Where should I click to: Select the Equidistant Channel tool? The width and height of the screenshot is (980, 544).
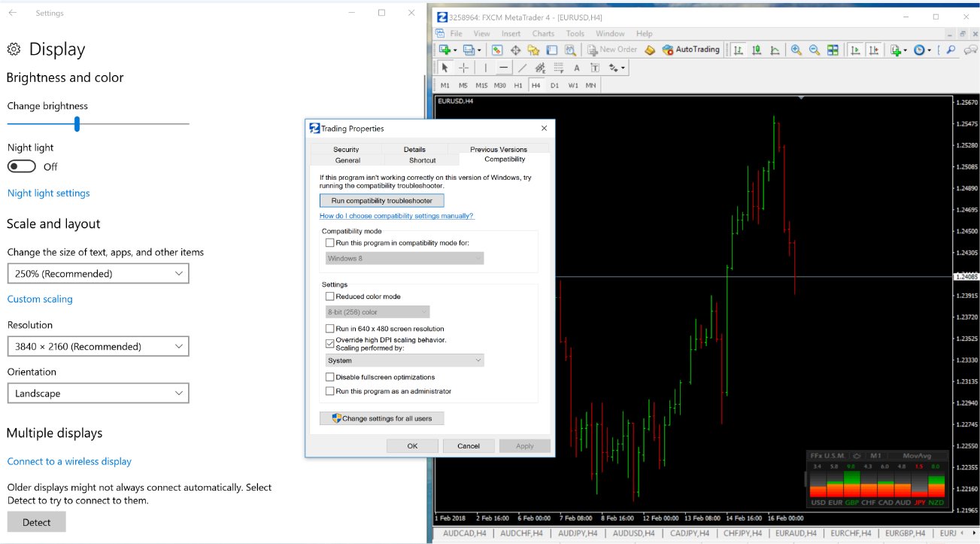[x=540, y=68]
